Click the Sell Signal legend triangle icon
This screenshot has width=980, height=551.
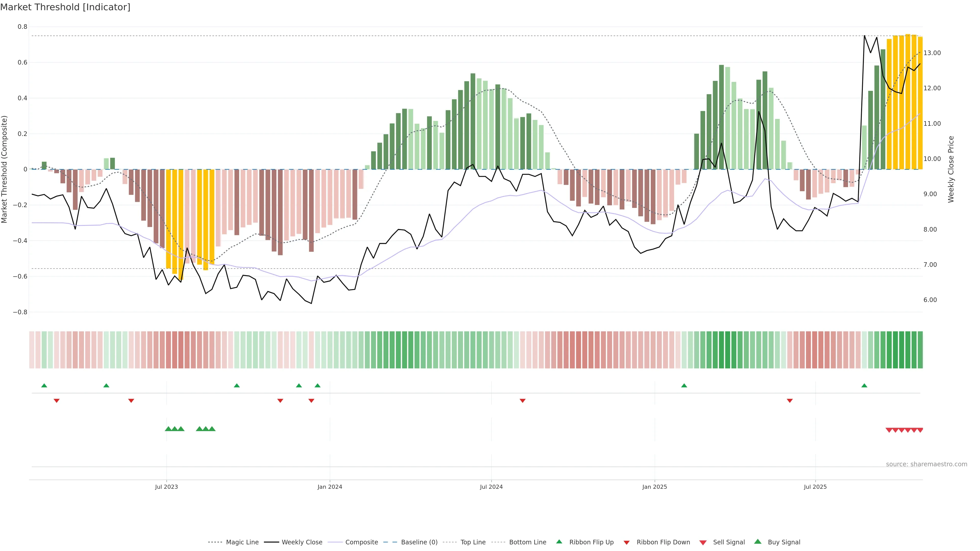pos(703,542)
